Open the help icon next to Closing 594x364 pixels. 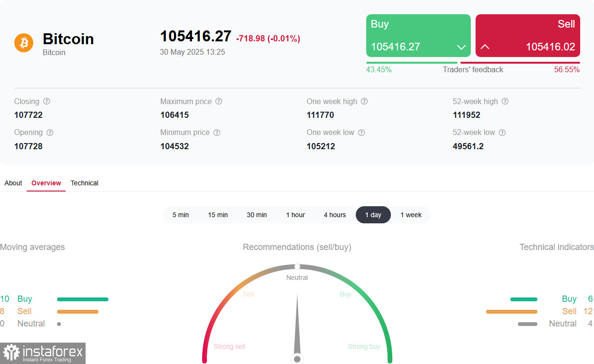pos(47,102)
